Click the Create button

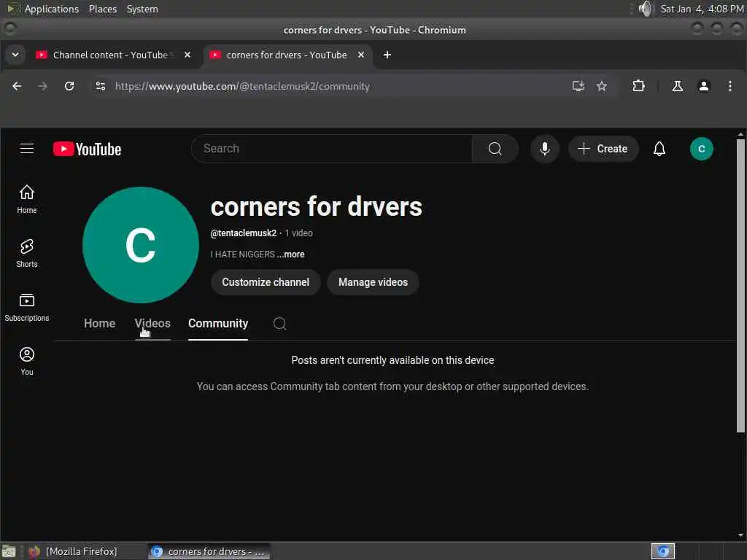pos(603,149)
